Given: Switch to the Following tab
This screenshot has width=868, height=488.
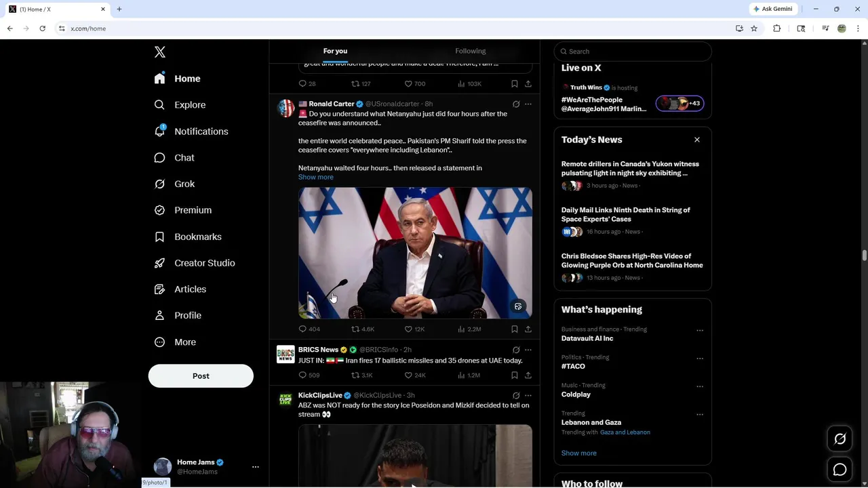Looking at the screenshot, I should click(x=471, y=51).
